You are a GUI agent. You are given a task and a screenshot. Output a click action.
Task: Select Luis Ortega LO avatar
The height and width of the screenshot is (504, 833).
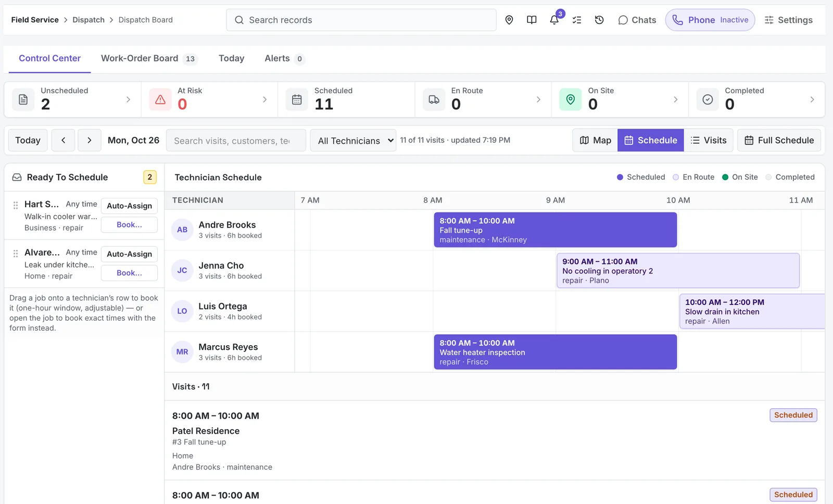pos(182,311)
